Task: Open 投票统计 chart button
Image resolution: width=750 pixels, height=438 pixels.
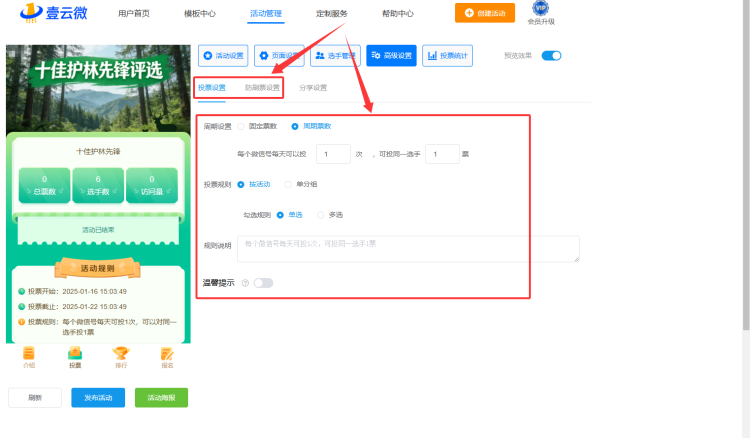Action: pyautogui.click(x=447, y=55)
